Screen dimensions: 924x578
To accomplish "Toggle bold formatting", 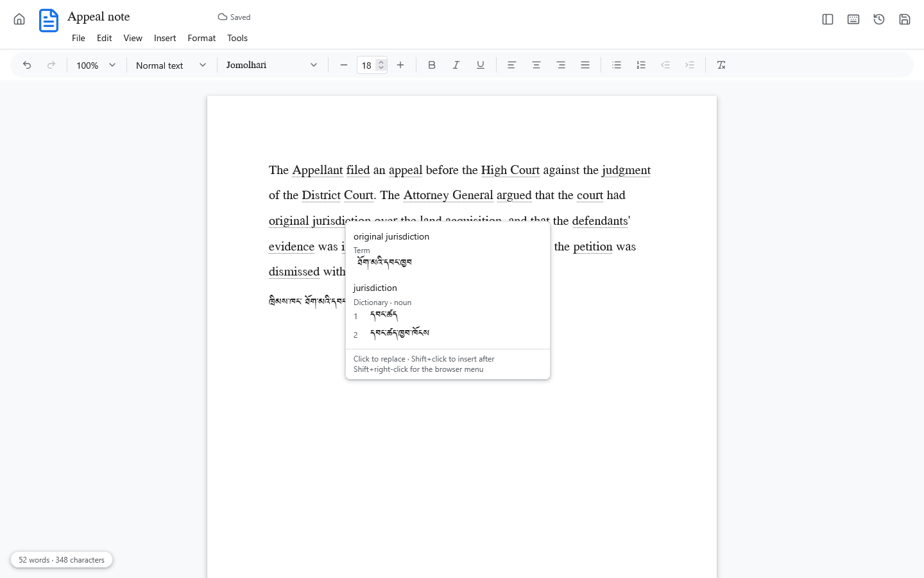I will pyautogui.click(x=432, y=65).
